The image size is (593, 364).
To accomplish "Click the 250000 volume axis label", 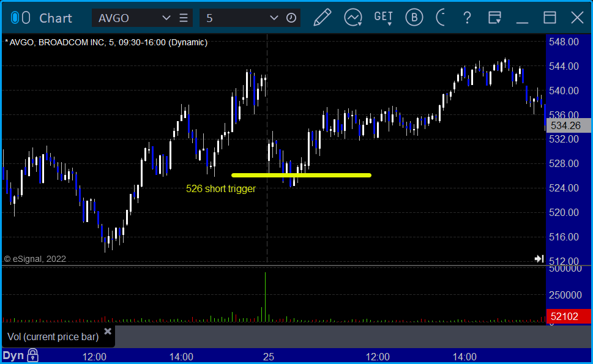I will click(565, 295).
